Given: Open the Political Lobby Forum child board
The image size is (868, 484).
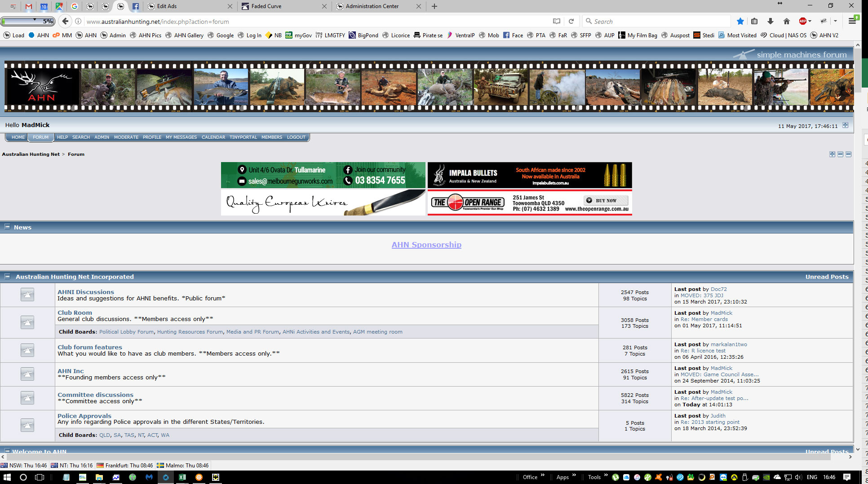Looking at the screenshot, I should (126, 332).
